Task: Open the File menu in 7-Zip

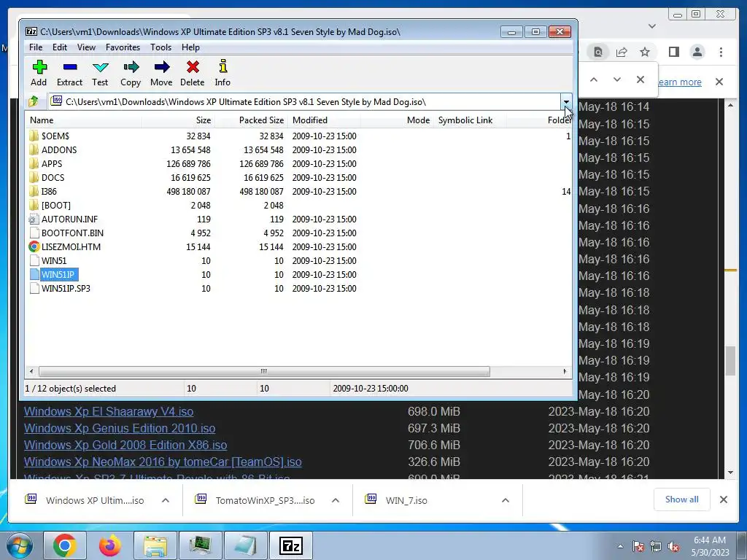Action: [x=36, y=47]
